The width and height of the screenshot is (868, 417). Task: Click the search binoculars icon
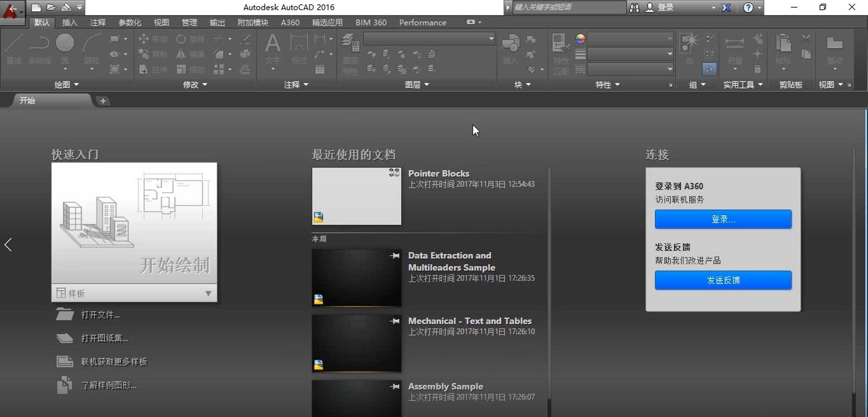coord(634,7)
